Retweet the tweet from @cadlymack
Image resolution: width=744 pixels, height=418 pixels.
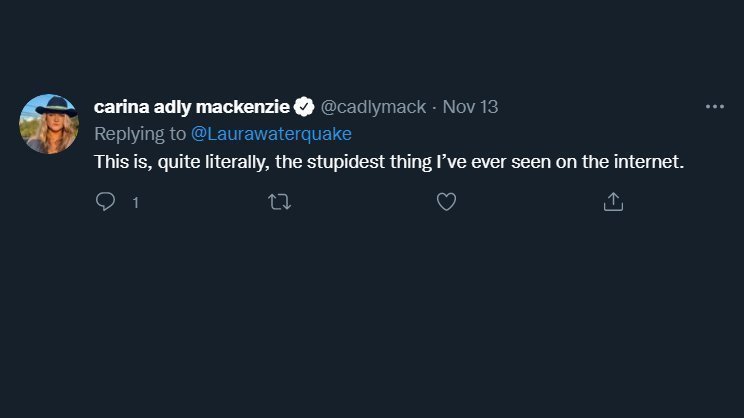pyautogui.click(x=280, y=202)
